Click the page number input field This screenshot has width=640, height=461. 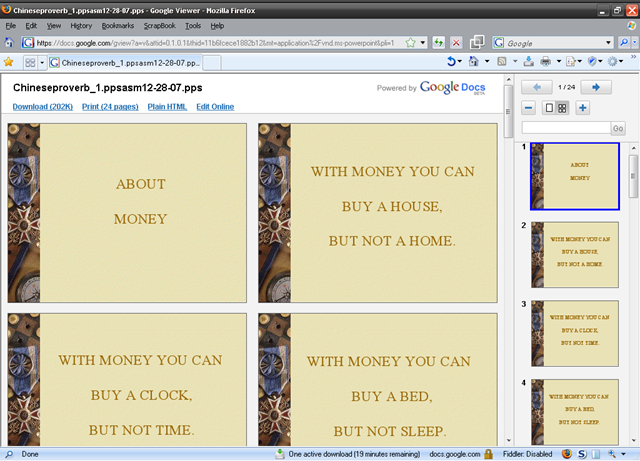pyautogui.click(x=566, y=128)
